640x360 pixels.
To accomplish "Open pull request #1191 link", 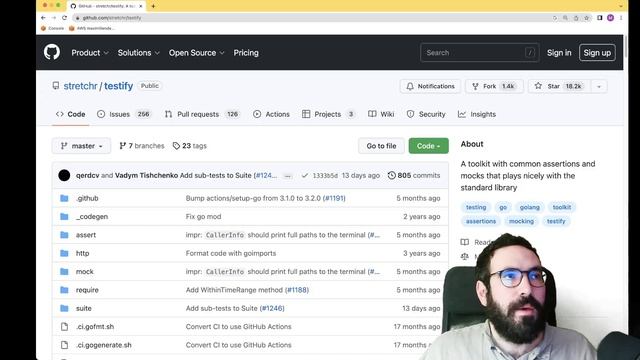I will [x=334, y=198].
